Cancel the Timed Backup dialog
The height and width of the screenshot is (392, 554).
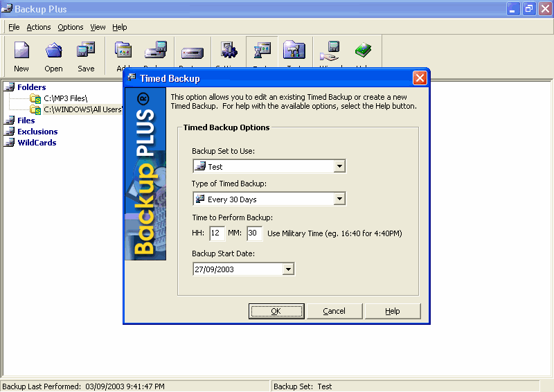[x=334, y=311]
